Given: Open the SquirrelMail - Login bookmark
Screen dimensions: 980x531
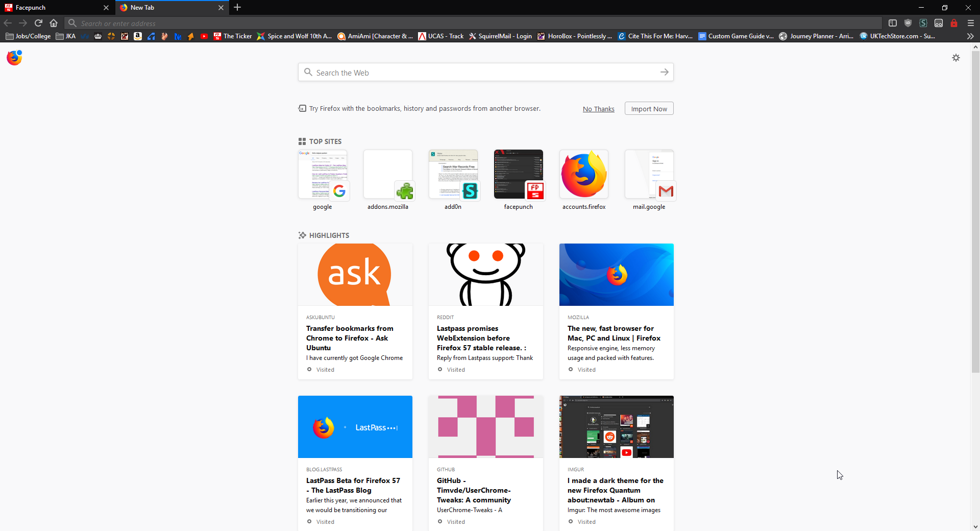Looking at the screenshot, I should point(500,36).
